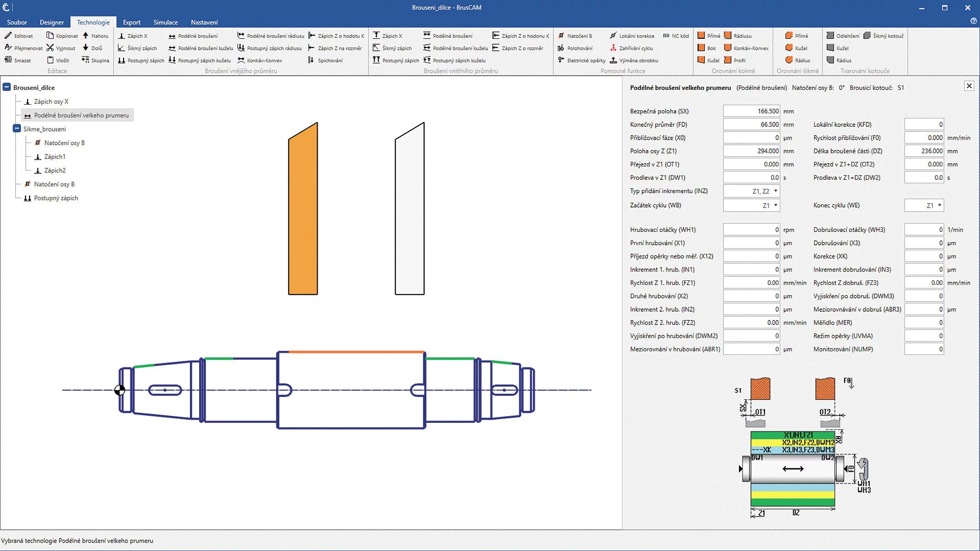980x551 pixels.
Task: Switch to the Technologie tab
Action: coord(93,22)
